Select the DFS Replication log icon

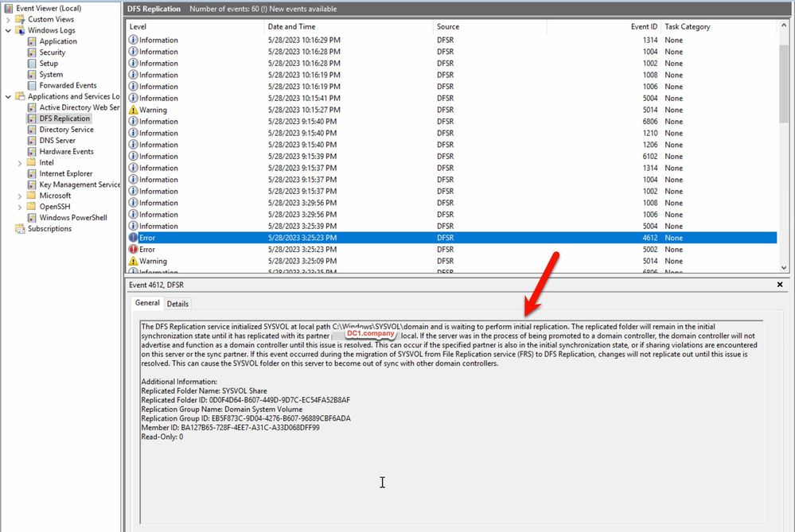32,118
